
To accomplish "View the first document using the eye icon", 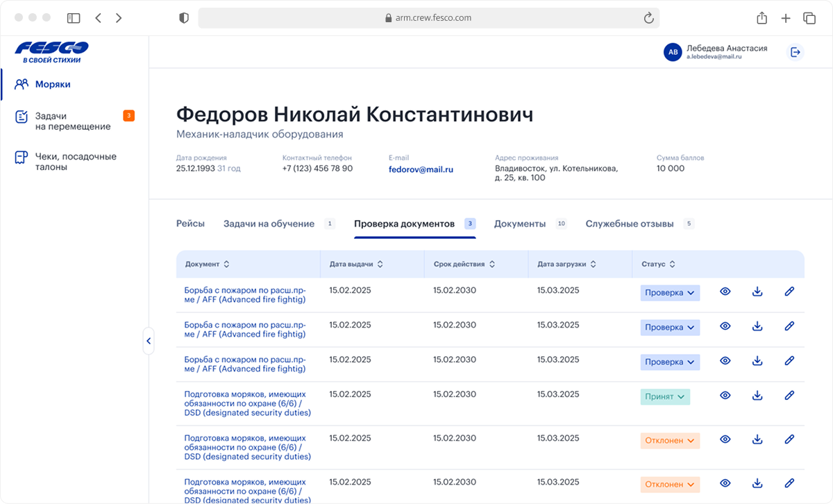I will [x=725, y=292].
